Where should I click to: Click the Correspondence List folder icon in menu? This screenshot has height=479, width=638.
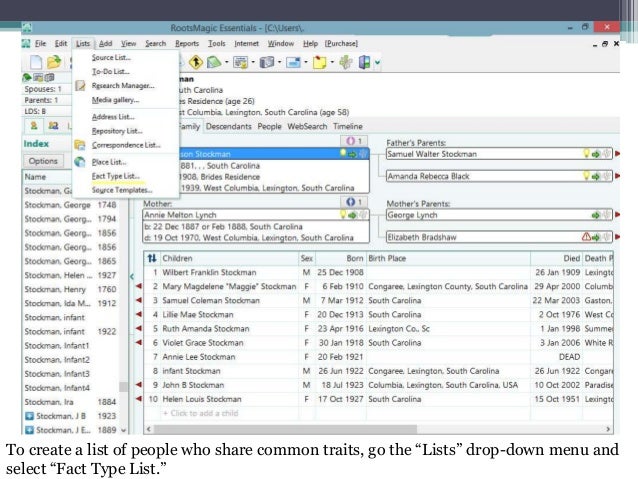(x=80, y=145)
